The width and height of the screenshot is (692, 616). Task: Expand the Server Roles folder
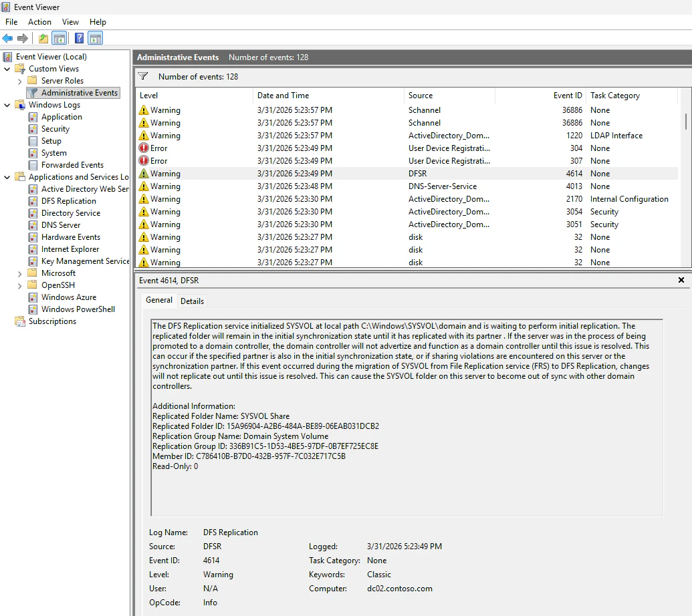click(19, 81)
